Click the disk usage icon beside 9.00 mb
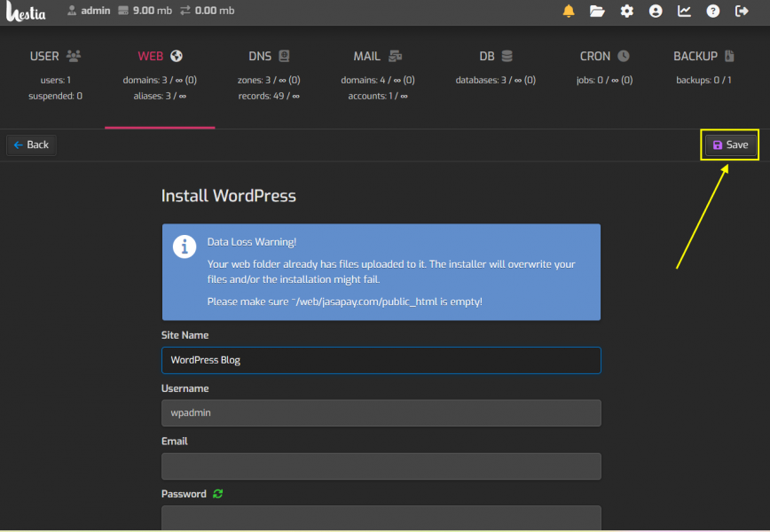 point(123,11)
